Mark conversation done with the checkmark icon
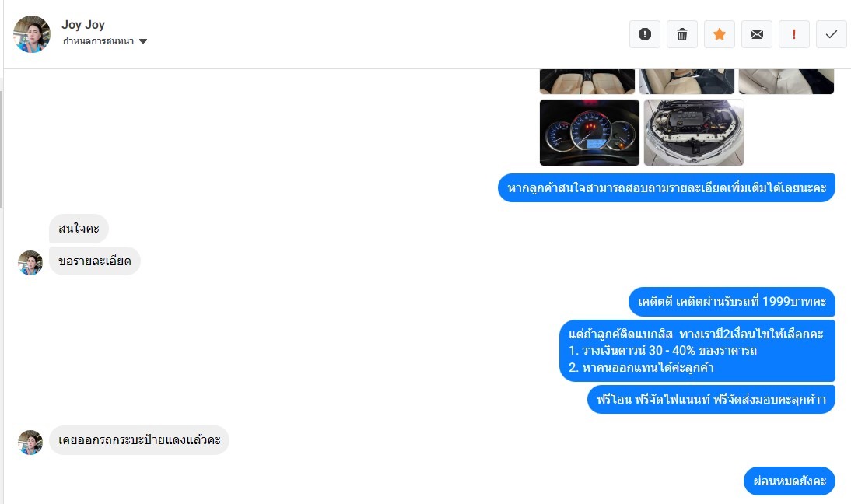Image resolution: width=851 pixels, height=504 pixels. pyautogui.click(x=832, y=34)
